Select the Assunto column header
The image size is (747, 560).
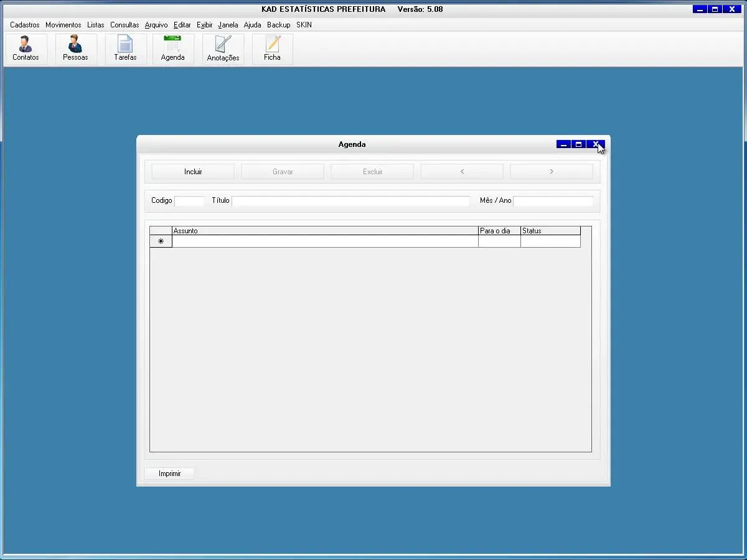[325, 231]
